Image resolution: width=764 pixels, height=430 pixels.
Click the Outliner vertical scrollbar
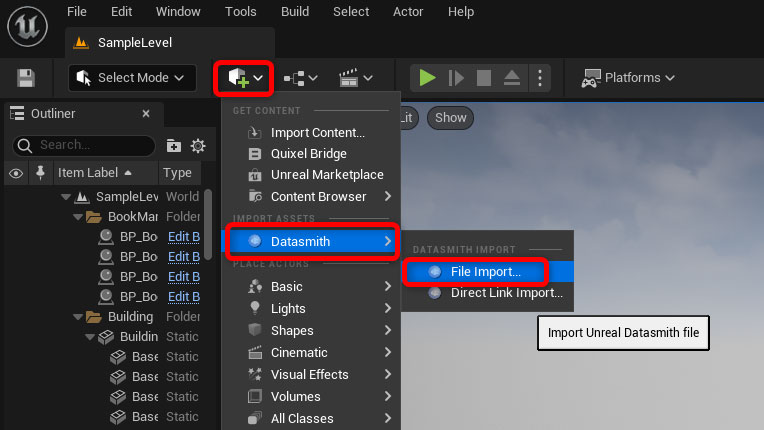(208, 225)
